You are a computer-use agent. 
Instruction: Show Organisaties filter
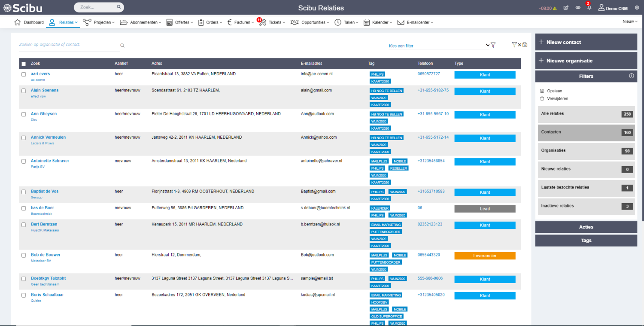[x=586, y=151]
